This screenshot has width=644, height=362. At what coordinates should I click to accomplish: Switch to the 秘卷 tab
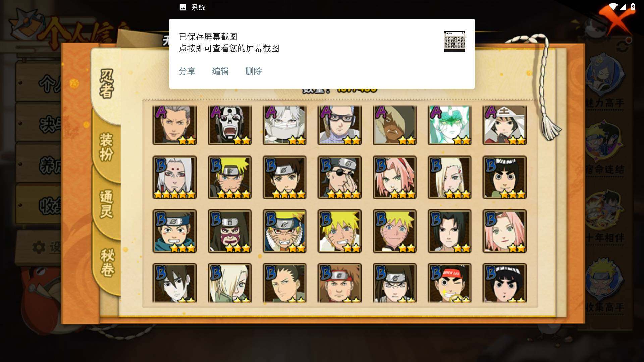107,262
